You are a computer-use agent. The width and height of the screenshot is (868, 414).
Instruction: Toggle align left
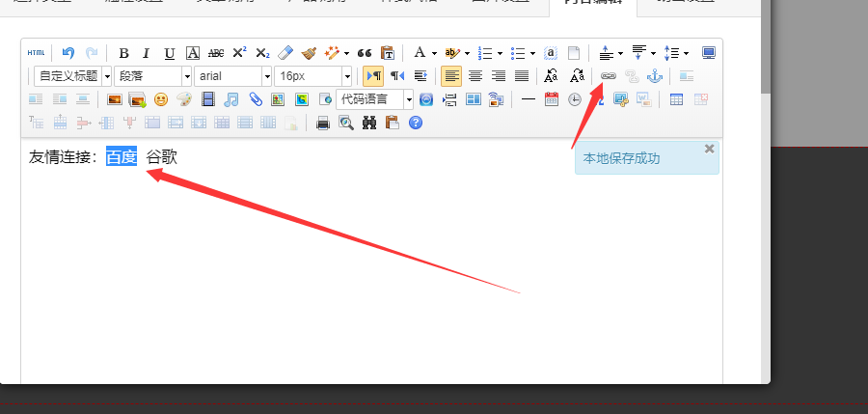tap(451, 76)
